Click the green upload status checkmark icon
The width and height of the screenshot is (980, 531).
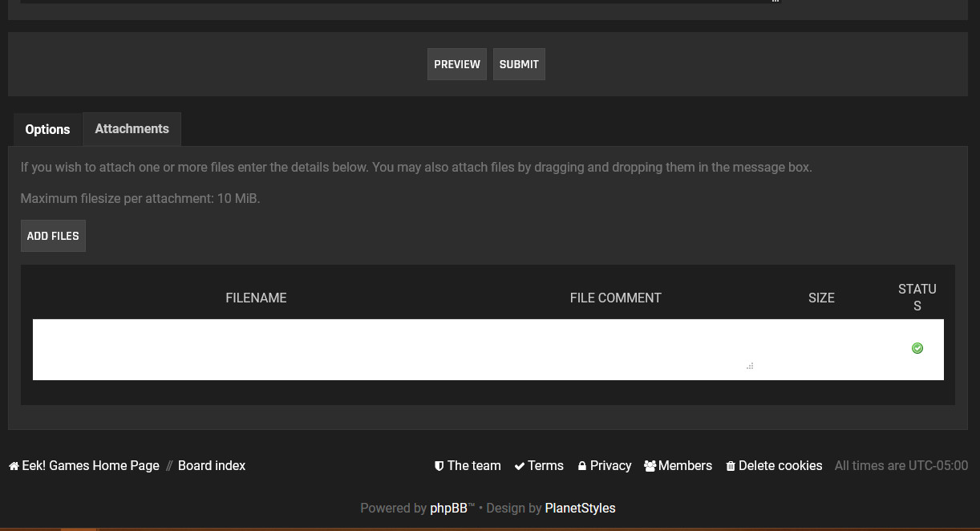coord(917,348)
